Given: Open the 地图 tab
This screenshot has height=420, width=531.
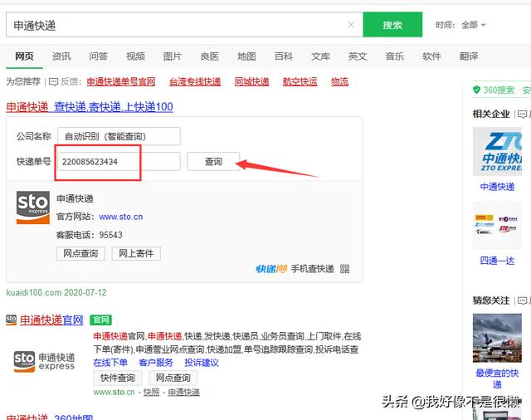Looking at the screenshot, I should (x=246, y=56).
